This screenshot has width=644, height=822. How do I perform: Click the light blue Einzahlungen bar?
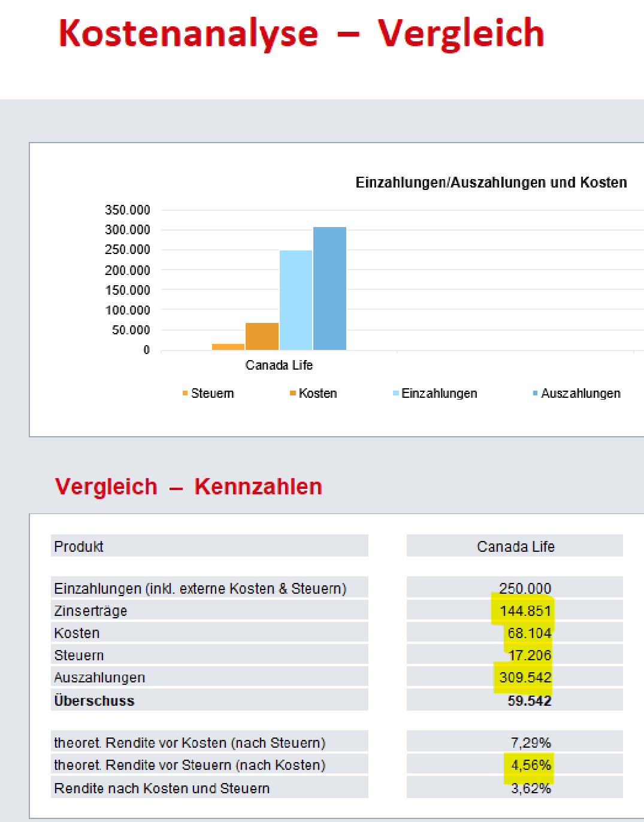pos(296,300)
